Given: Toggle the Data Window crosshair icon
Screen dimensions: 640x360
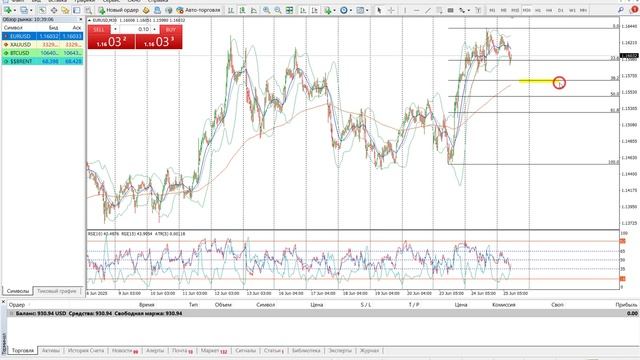Looking at the screenshot, I should click(x=54, y=10).
